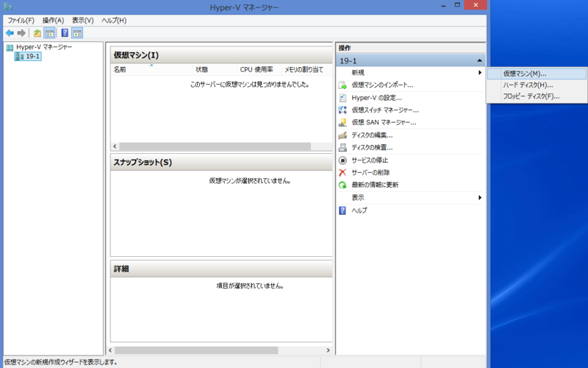The width and height of the screenshot is (588, 368).
Task: Open the ヘルプ(H) menu
Action: [114, 21]
